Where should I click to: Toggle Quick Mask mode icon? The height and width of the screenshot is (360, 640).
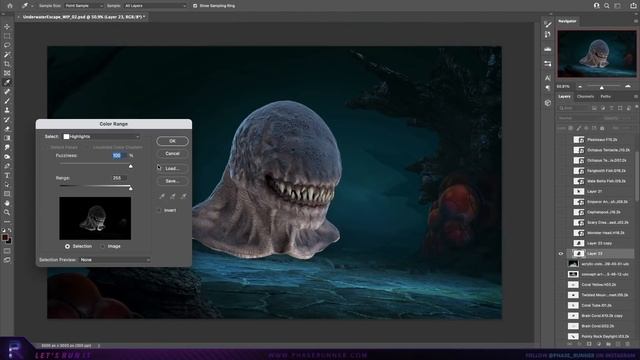pos(7,251)
